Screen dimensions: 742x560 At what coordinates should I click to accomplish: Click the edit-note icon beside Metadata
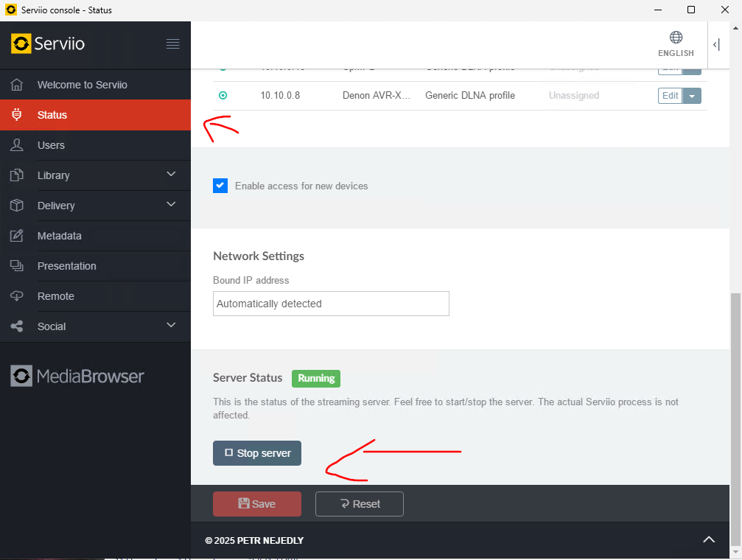coord(16,236)
